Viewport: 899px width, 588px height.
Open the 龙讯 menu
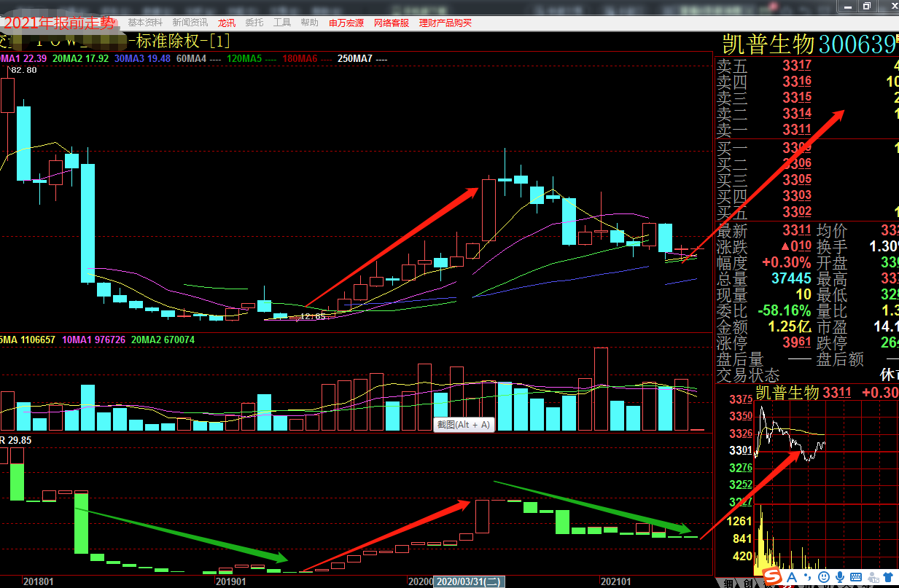coord(227,23)
